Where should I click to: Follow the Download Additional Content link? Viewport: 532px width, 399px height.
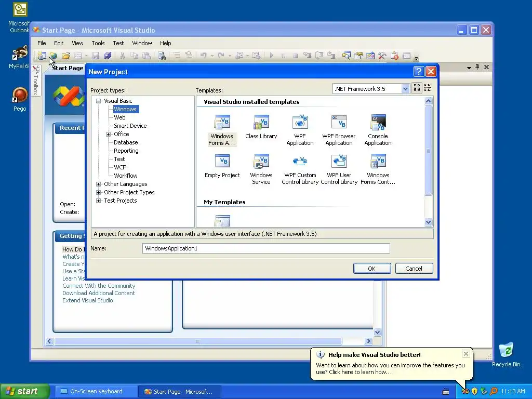pyautogui.click(x=98, y=293)
